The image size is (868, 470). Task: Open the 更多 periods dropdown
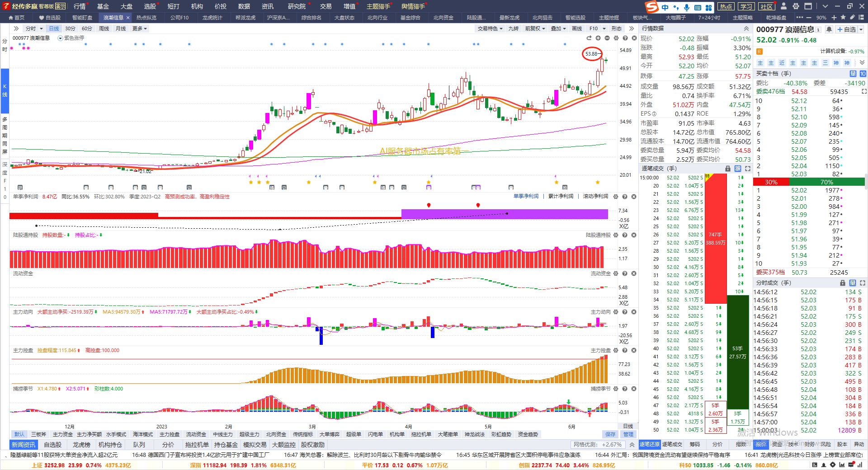[x=139, y=28]
